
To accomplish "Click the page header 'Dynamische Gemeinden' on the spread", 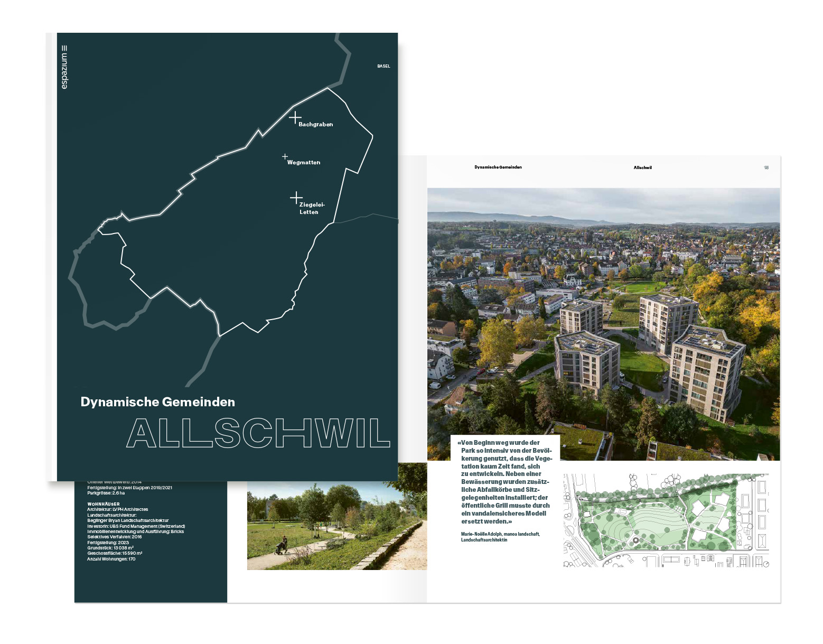I will [498, 167].
